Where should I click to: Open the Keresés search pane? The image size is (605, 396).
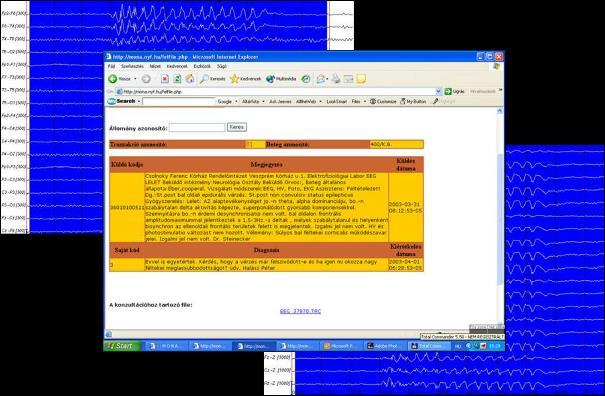[x=213, y=79]
